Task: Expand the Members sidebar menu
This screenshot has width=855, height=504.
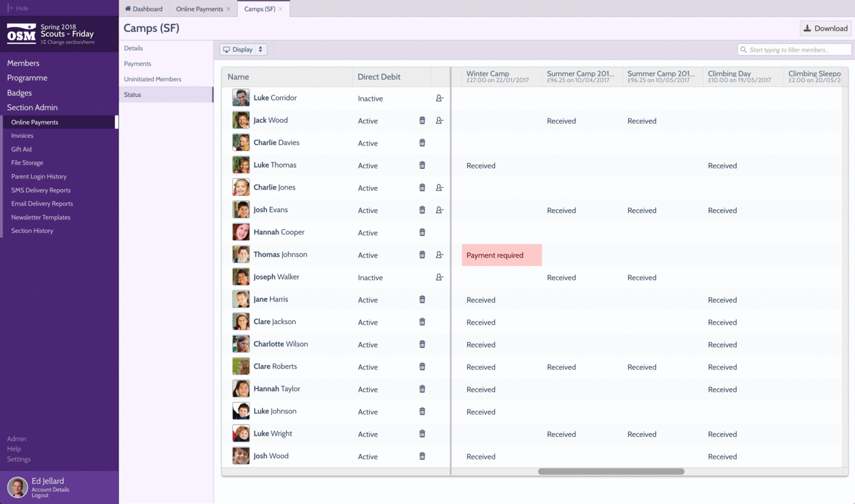Action: [23, 63]
